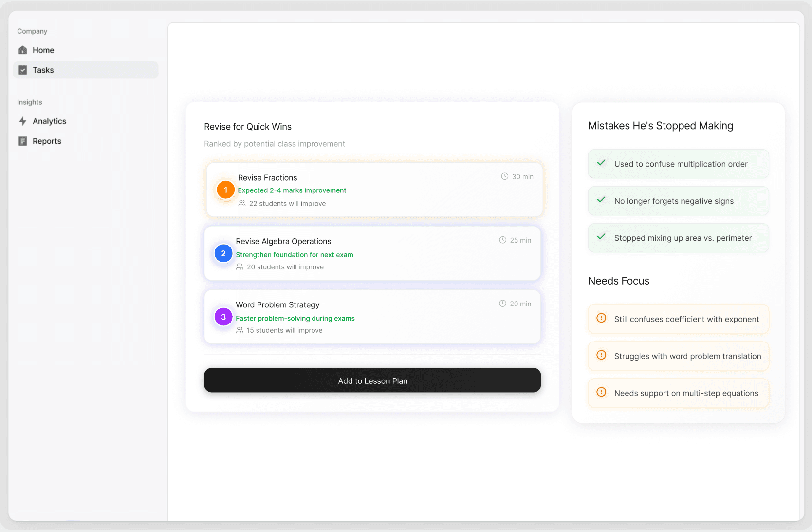Open Home in the sidebar
This screenshot has height=532, width=812.
[x=86, y=50]
